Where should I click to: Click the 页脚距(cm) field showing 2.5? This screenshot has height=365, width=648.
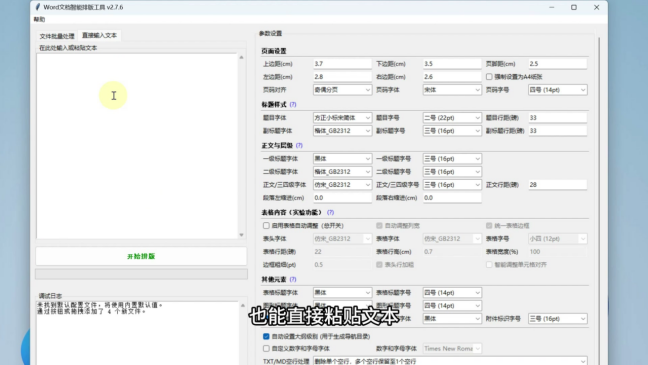coord(557,64)
